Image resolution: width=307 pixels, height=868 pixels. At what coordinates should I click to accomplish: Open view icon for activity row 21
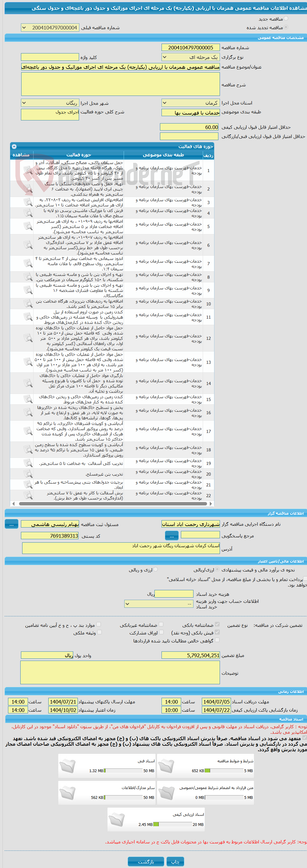[x=28, y=485]
